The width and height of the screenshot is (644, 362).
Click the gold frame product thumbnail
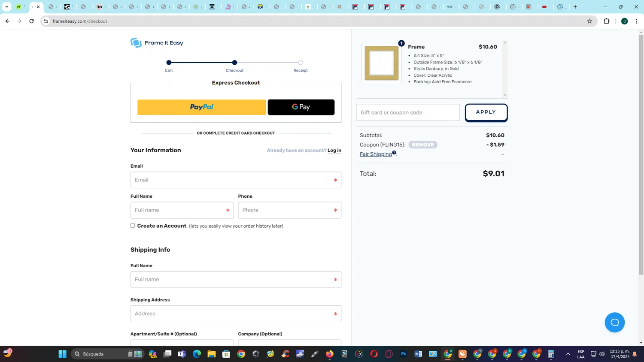pyautogui.click(x=382, y=63)
